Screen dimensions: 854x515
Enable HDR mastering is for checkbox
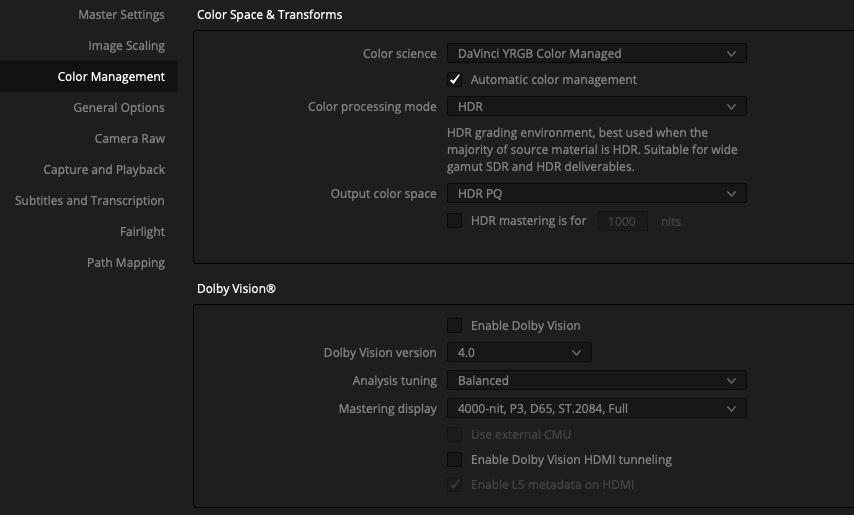[454, 220]
